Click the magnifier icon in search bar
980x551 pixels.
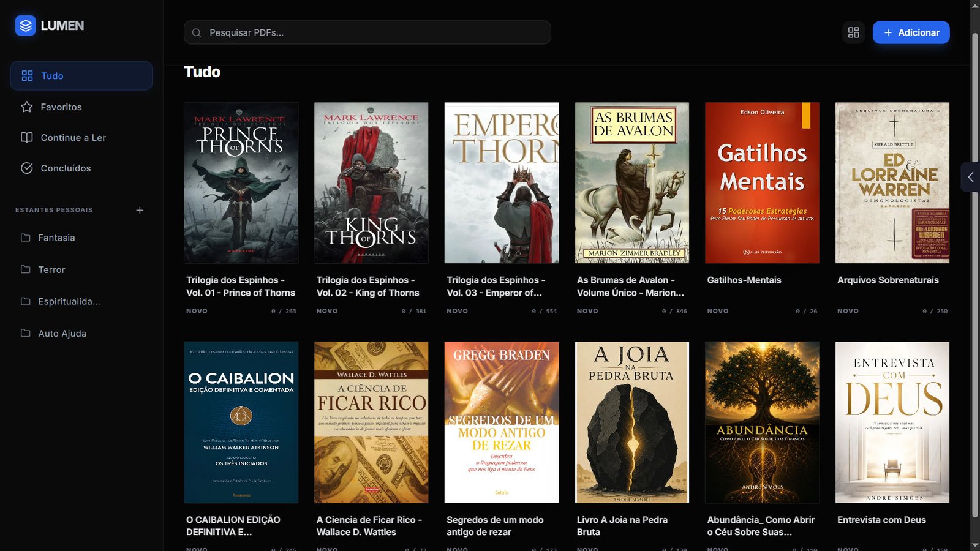[197, 32]
